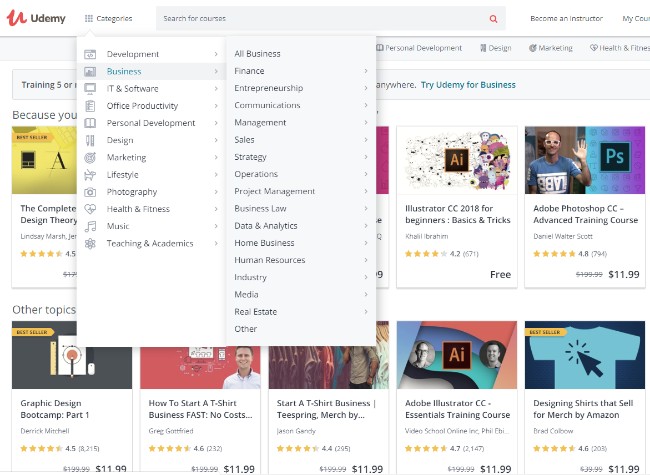Choose Strategy submenu entry
Viewport: 650px width, 475px height.
click(301, 157)
